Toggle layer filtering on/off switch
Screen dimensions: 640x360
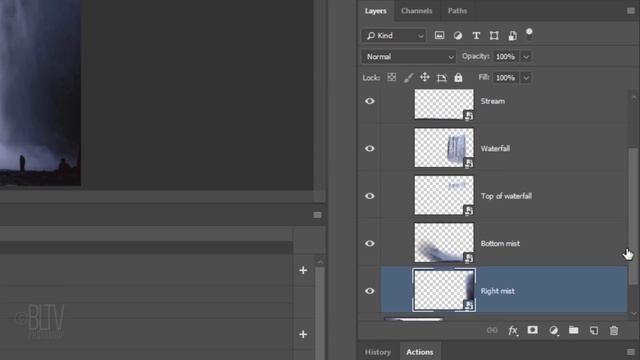coord(529,33)
